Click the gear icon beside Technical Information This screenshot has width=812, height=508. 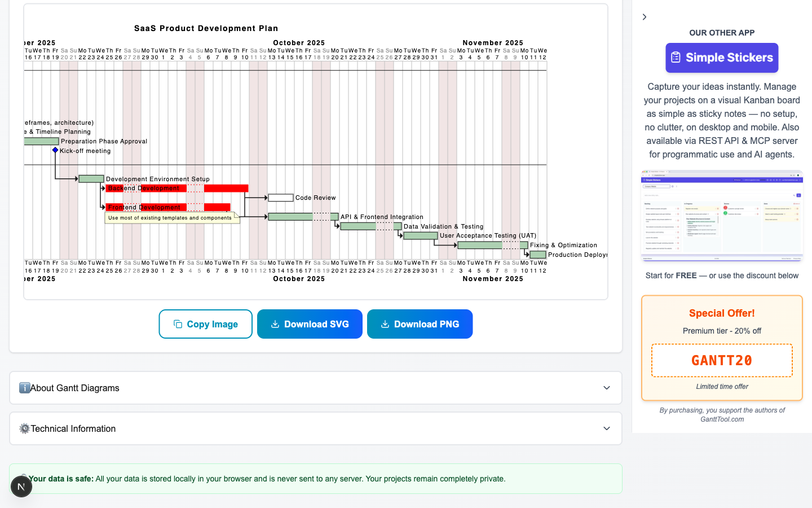pos(24,428)
